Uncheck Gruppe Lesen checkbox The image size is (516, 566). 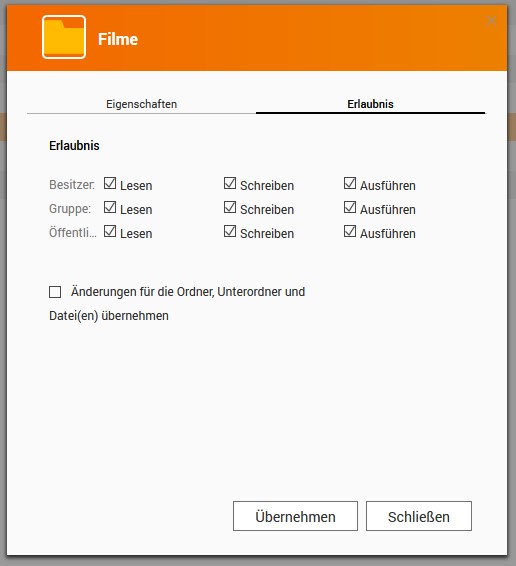coord(110,208)
